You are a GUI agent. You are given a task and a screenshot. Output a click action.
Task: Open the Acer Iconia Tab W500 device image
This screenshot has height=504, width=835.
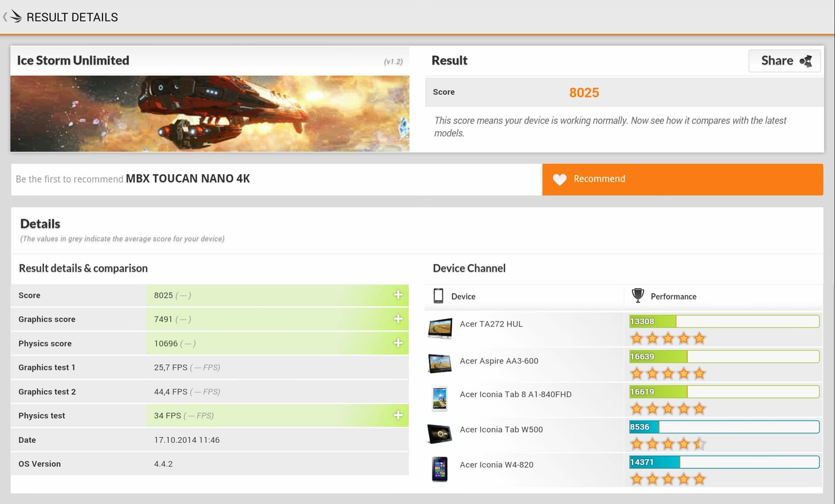[x=440, y=434]
